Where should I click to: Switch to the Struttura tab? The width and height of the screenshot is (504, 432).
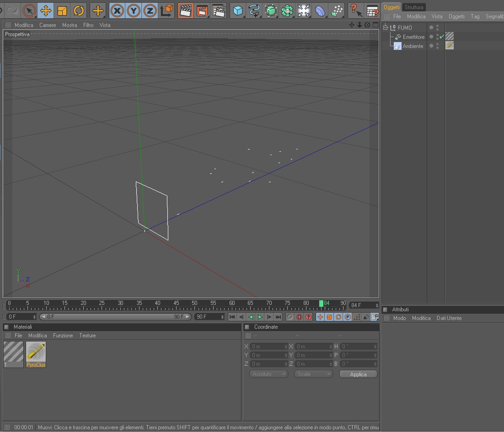point(414,7)
